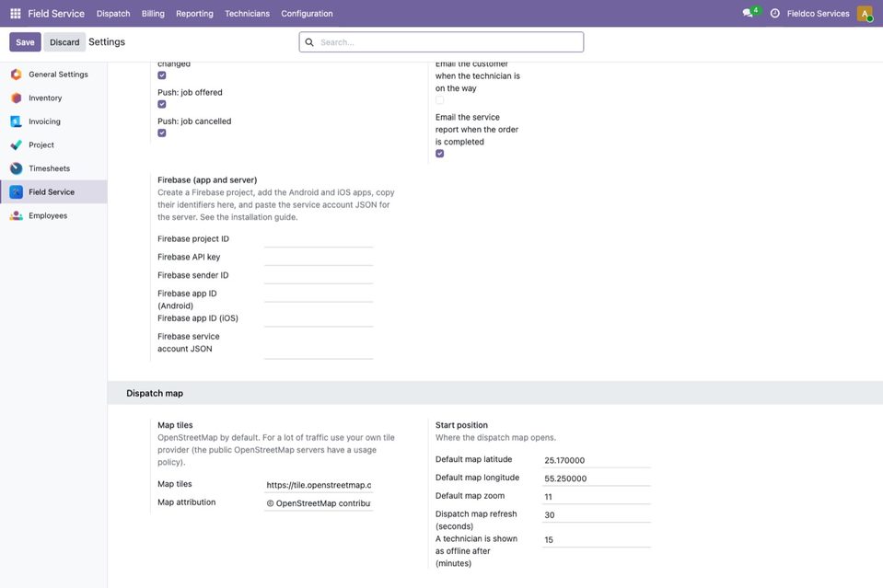Edit the Map attribution field

tap(319, 503)
